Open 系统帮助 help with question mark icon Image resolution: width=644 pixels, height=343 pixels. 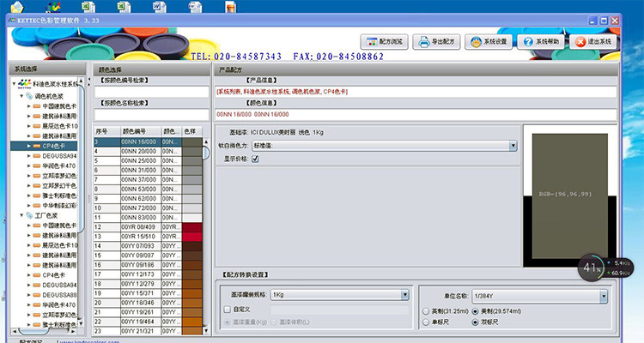coord(541,41)
